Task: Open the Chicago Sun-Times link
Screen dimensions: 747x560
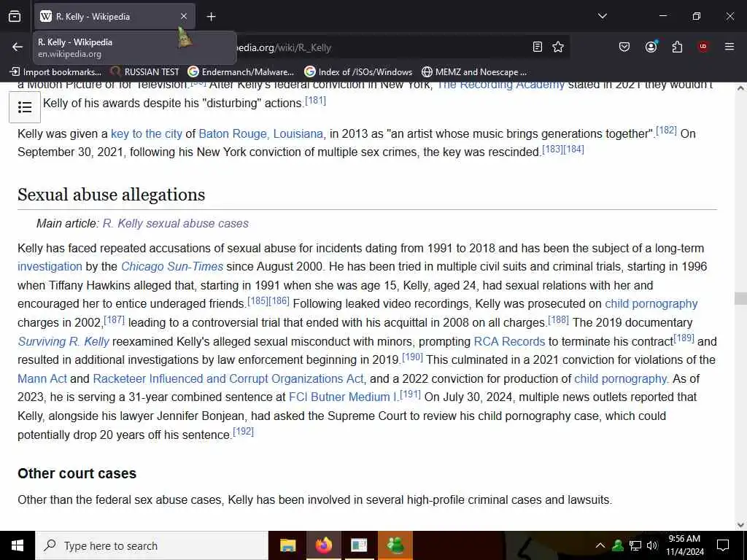Action: point(172,266)
